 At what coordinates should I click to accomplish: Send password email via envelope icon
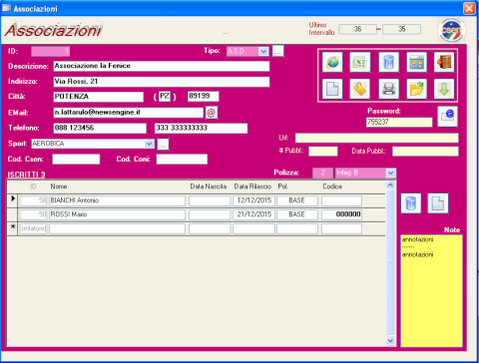tap(447, 117)
